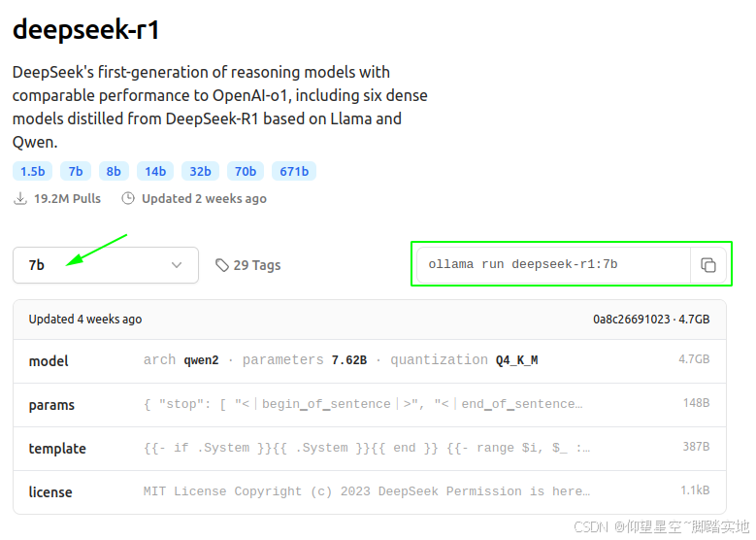Select the 14b size tag
The height and width of the screenshot is (540, 756).
pyautogui.click(x=155, y=171)
